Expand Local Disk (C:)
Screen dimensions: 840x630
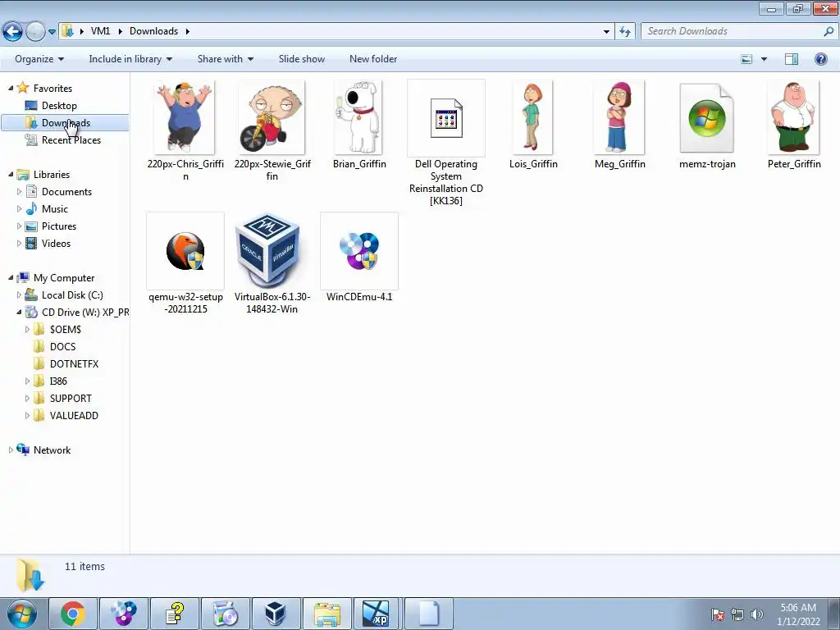pyautogui.click(x=20, y=295)
